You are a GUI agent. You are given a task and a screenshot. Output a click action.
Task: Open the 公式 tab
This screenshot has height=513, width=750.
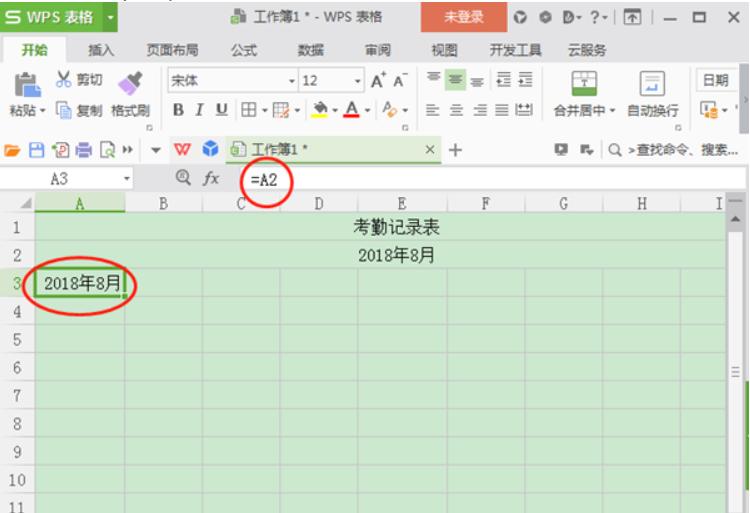click(244, 50)
